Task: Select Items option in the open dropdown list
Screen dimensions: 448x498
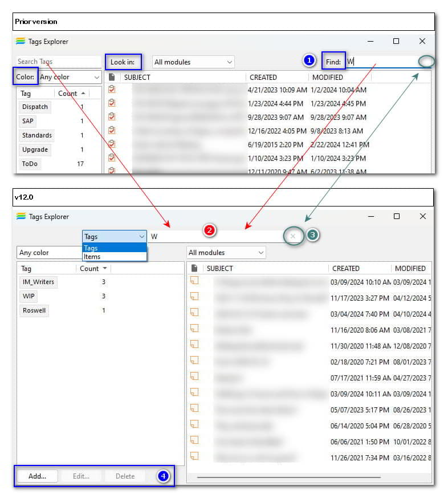Action: click(114, 257)
